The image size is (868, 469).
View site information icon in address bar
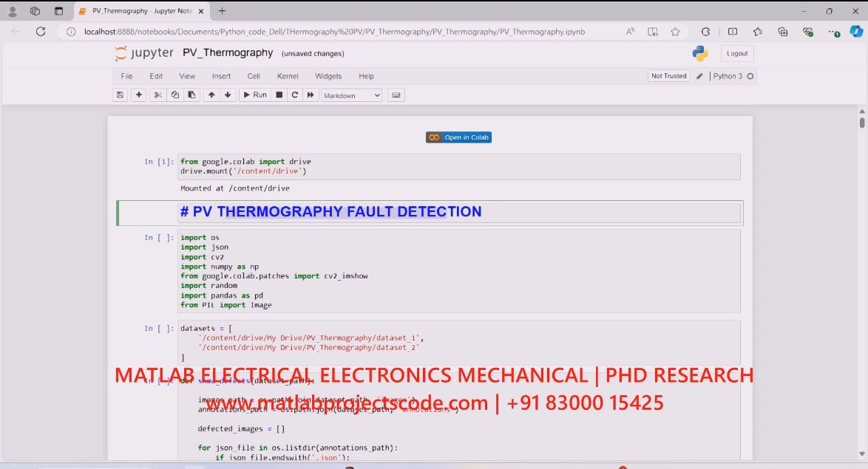(x=71, y=32)
